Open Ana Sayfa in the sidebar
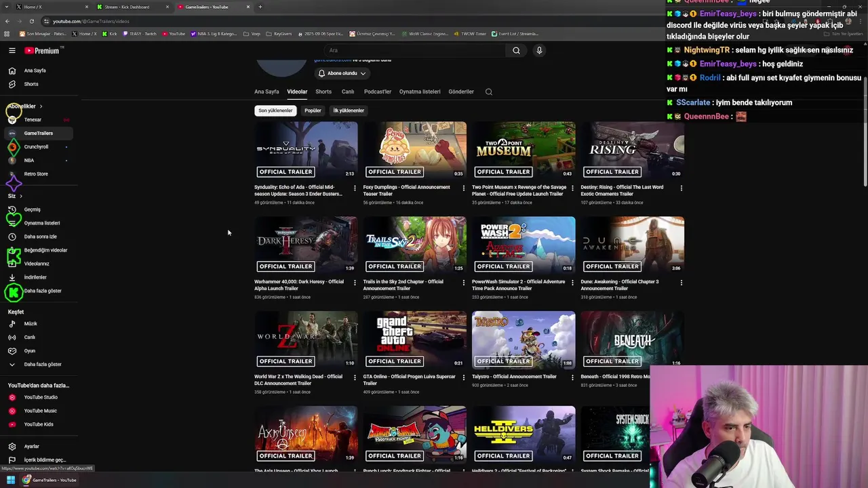 tap(35, 70)
